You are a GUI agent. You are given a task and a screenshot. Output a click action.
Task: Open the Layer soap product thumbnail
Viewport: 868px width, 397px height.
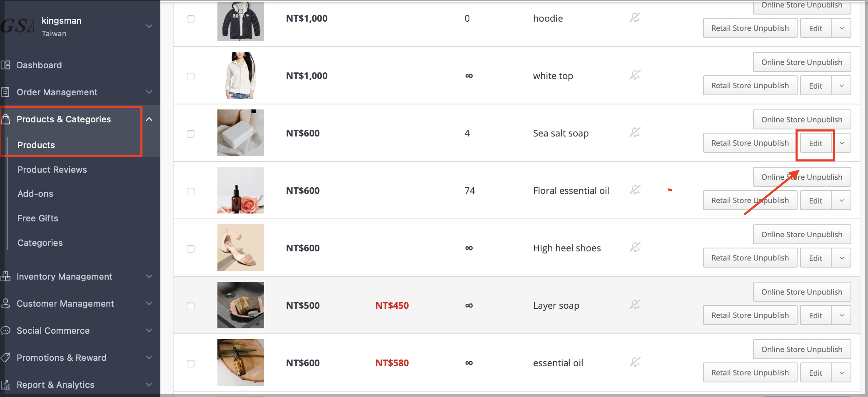[240, 305]
